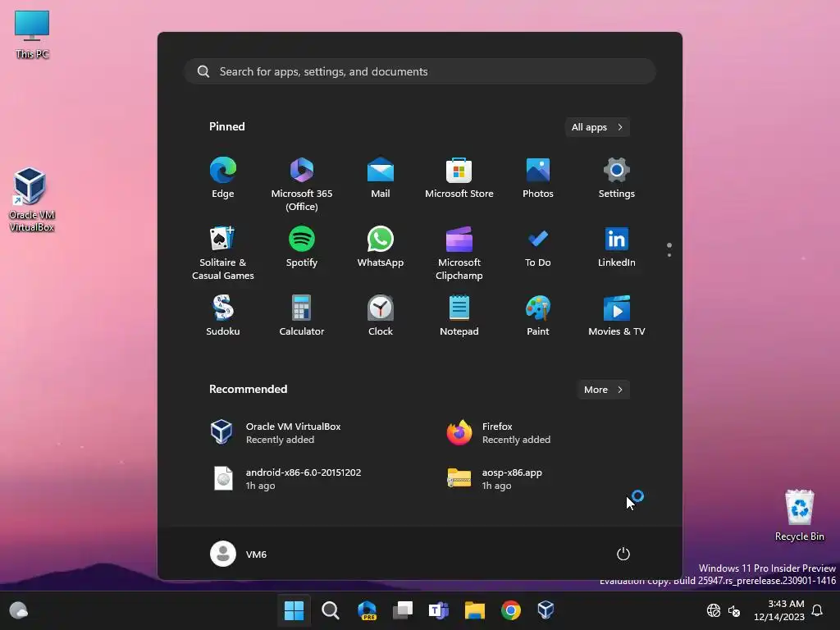The width and height of the screenshot is (840, 630).
Task: Launch Movies & TV
Action: (x=617, y=316)
